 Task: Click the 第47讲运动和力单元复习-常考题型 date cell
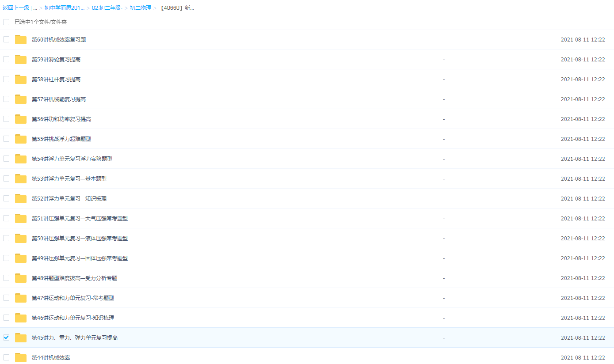(x=583, y=298)
